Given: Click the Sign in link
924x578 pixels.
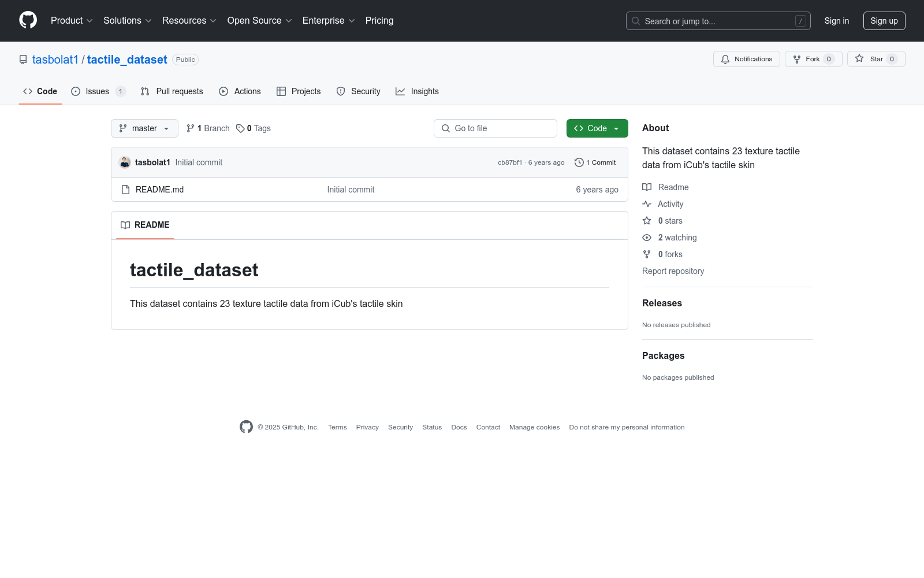Looking at the screenshot, I should 837,21.
